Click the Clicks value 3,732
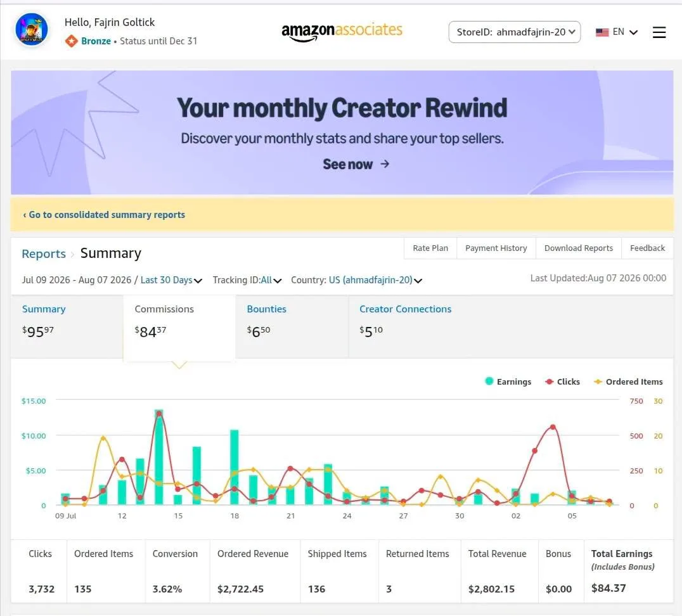The height and width of the screenshot is (616, 682). point(42,589)
